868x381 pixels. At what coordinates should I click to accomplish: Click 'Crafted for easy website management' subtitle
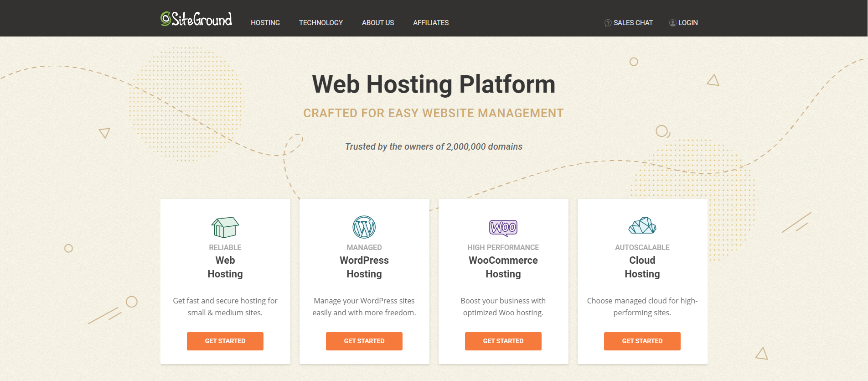434,113
